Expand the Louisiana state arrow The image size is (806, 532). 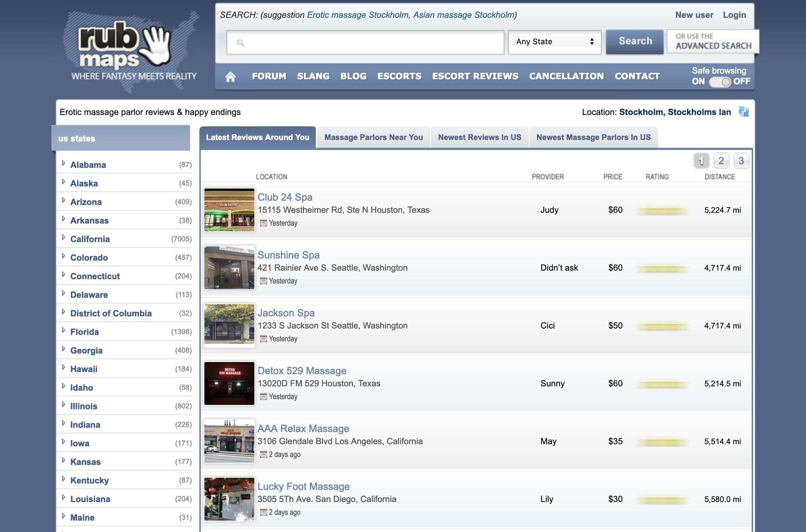click(63, 497)
